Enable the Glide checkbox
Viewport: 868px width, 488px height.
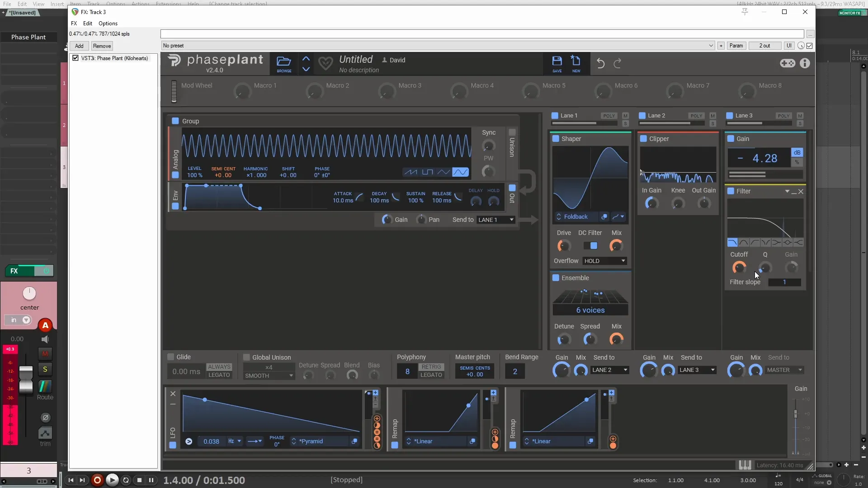(x=171, y=357)
